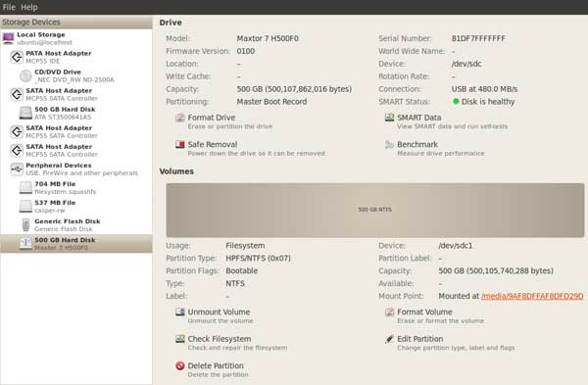Click the 537 MB File icon

click(x=25, y=207)
